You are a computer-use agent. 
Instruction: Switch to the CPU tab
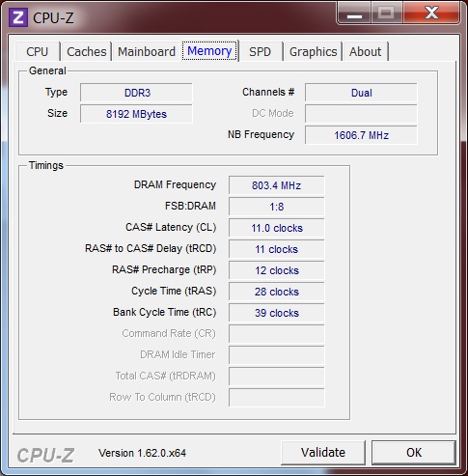point(38,51)
